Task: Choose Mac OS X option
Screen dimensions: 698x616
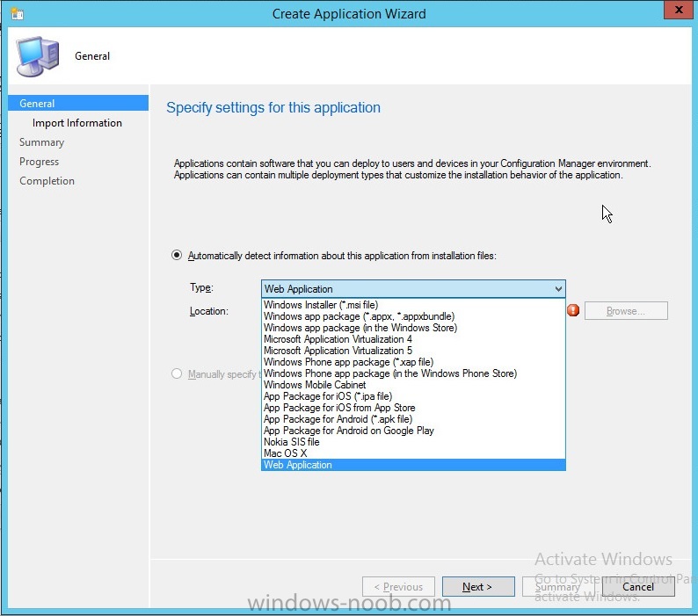Action: click(x=413, y=453)
